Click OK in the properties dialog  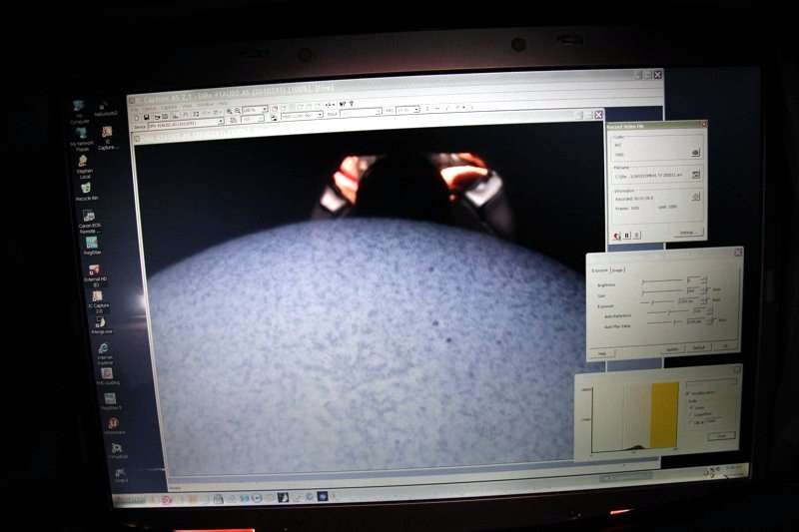[x=725, y=346]
